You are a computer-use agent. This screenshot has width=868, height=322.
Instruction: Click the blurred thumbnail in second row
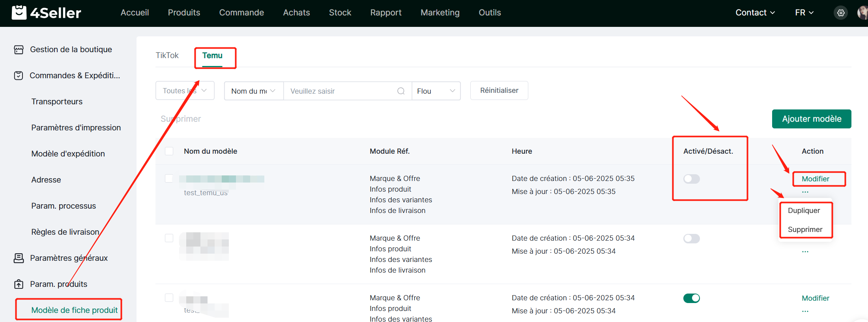pos(204,246)
